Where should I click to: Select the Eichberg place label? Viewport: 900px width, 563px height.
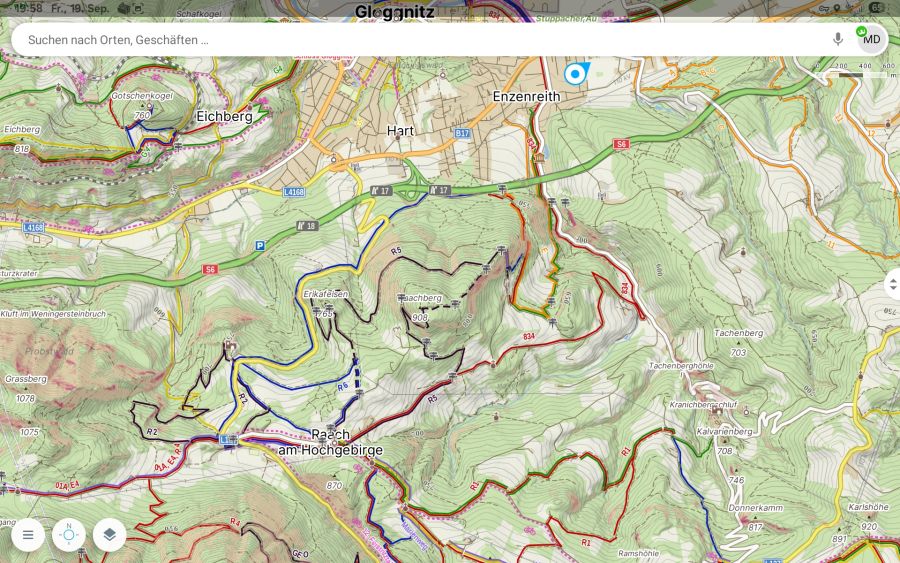[x=224, y=117]
